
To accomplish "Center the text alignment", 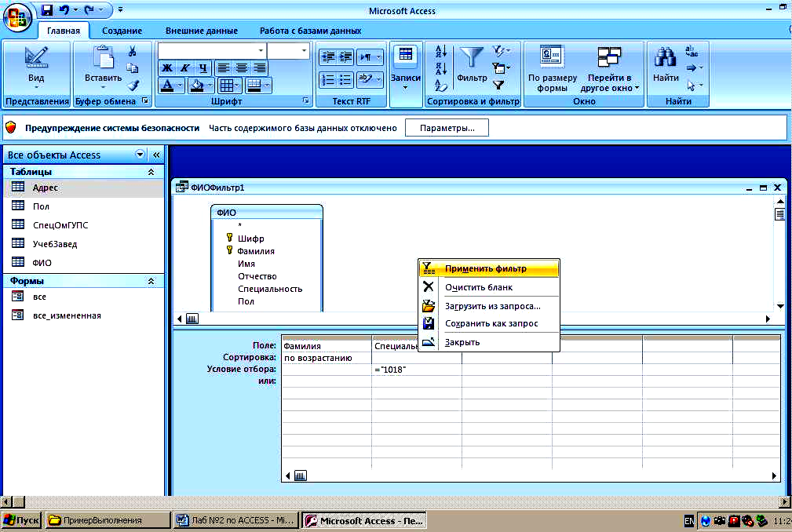I will coord(242,67).
